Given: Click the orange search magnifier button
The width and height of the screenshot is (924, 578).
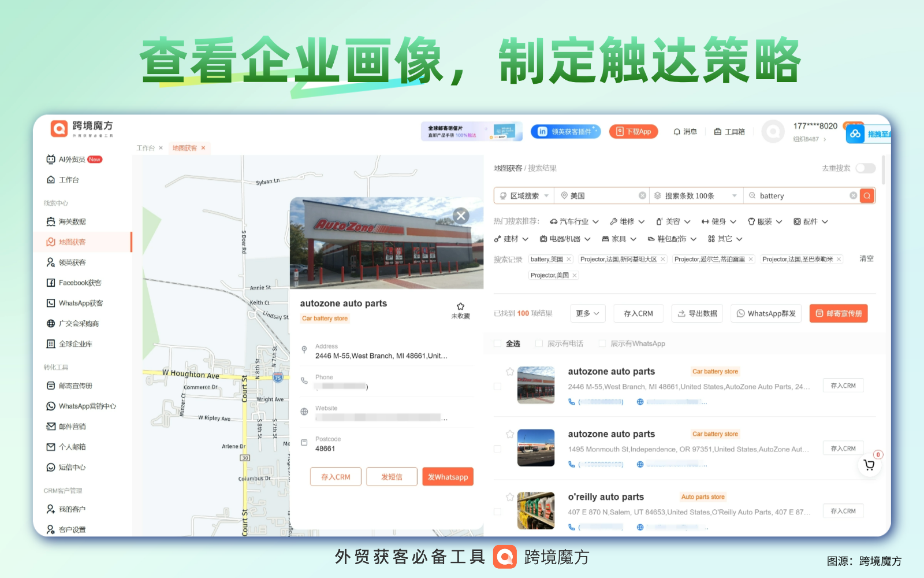Looking at the screenshot, I should pyautogui.click(x=867, y=196).
